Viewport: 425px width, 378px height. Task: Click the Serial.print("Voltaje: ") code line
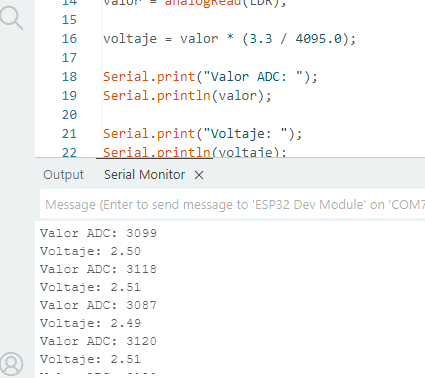click(x=203, y=134)
